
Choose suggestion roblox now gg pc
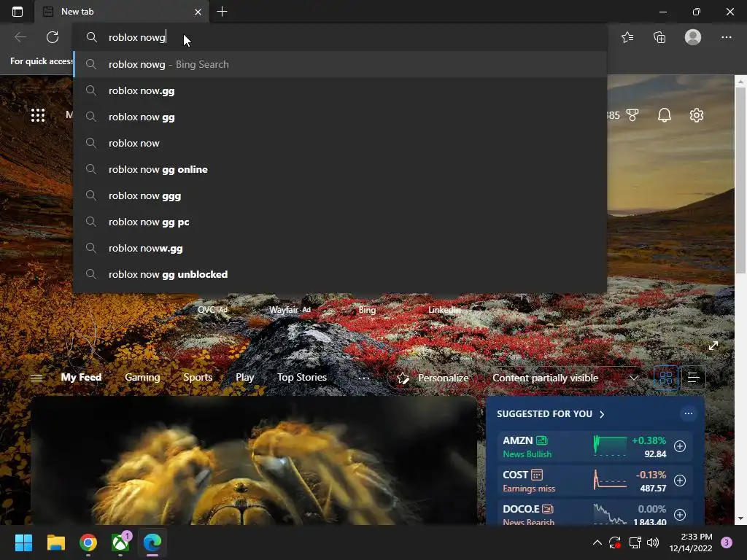(x=340, y=222)
